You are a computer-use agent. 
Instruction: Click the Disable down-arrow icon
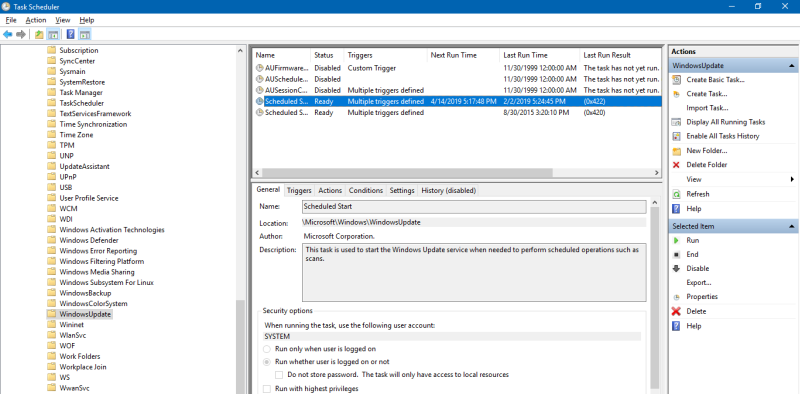(x=677, y=268)
